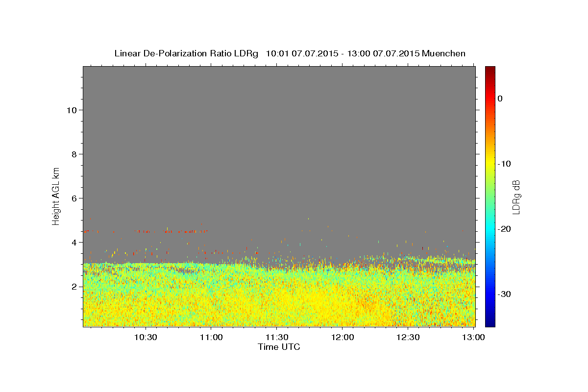Click the 12:00 time tick label

(x=343, y=337)
